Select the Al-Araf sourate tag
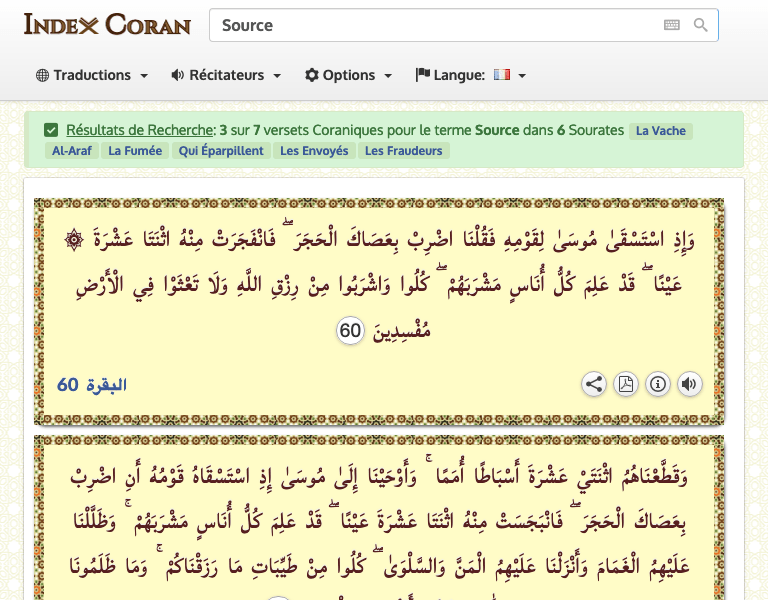Image resolution: width=768 pixels, height=600 pixels. (x=71, y=151)
